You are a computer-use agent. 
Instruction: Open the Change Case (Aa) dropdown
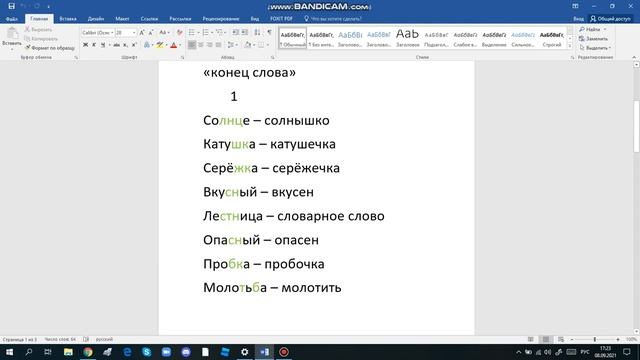tap(164, 33)
